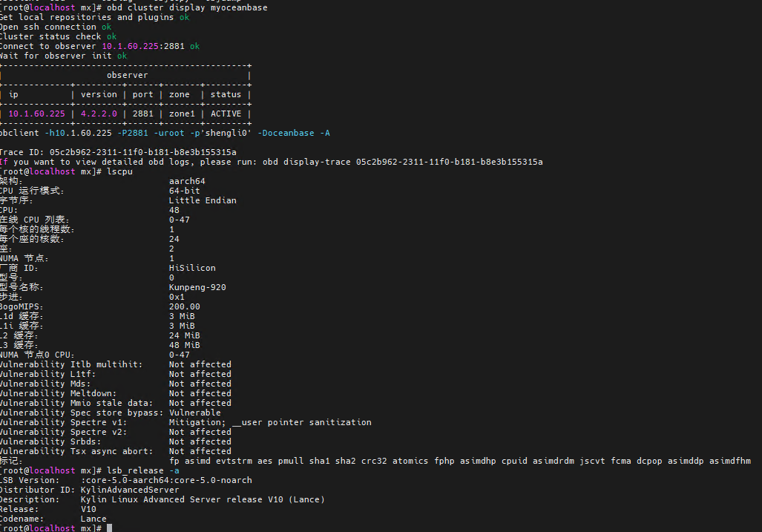Select the 'cpuid' CPU flag
762x532 pixels.
(515, 461)
